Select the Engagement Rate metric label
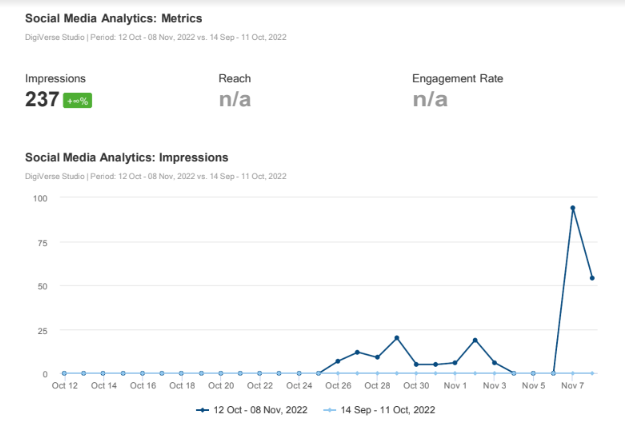The height and width of the screenshot is (447, 625). (x=457, y=78)
